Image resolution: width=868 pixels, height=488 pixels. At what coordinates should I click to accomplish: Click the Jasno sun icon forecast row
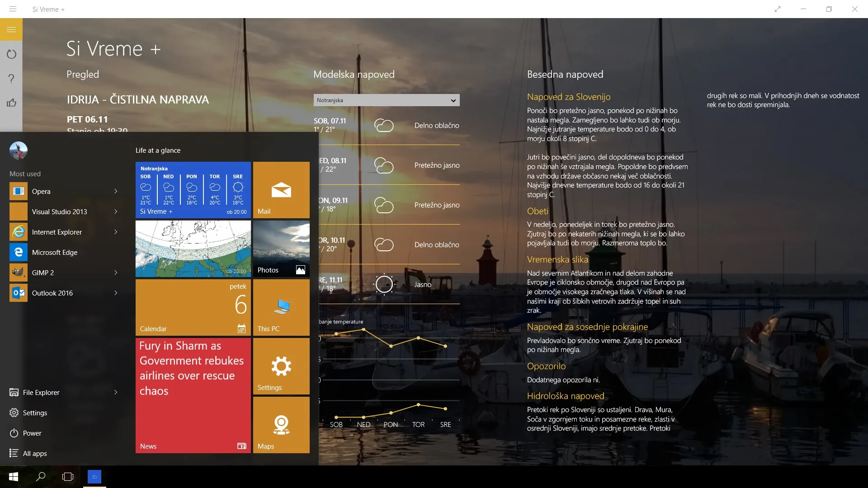(x=387, y=284)
